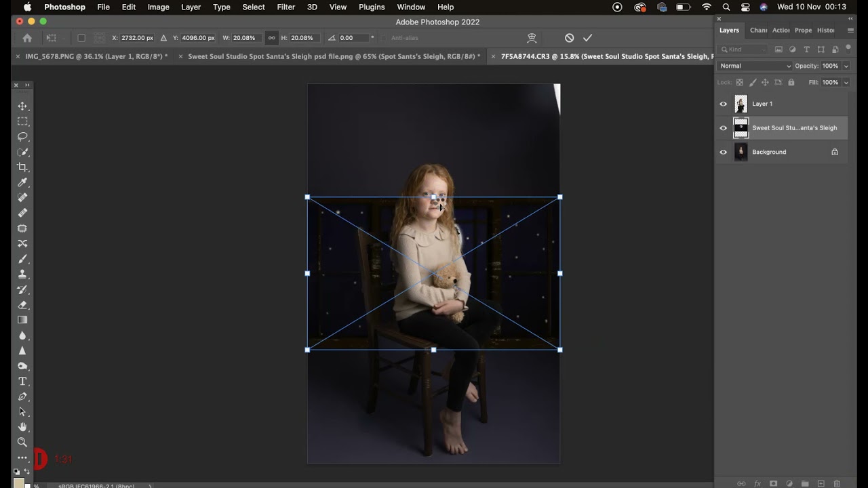Image resolution: width=868 pixels, height=488 pixels.
Task: Toggle lock position in Layers panel
Action: (x=765, y=83)
